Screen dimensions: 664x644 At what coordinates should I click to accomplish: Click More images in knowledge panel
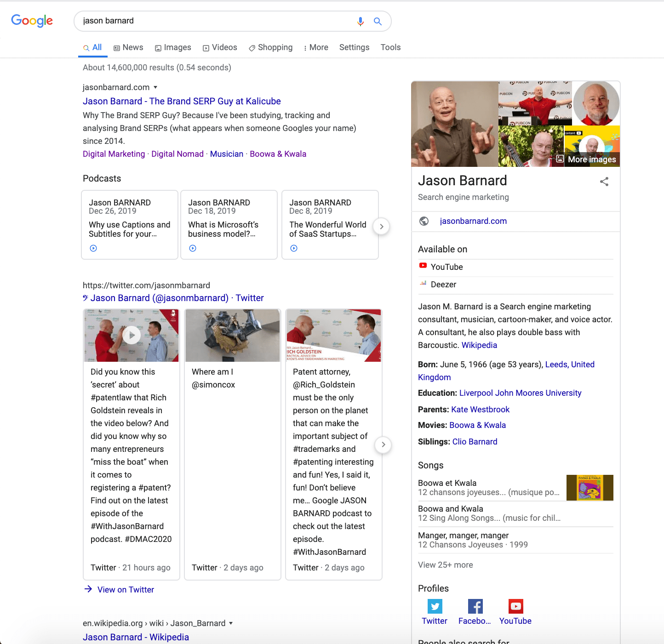(x=586, y=160)
